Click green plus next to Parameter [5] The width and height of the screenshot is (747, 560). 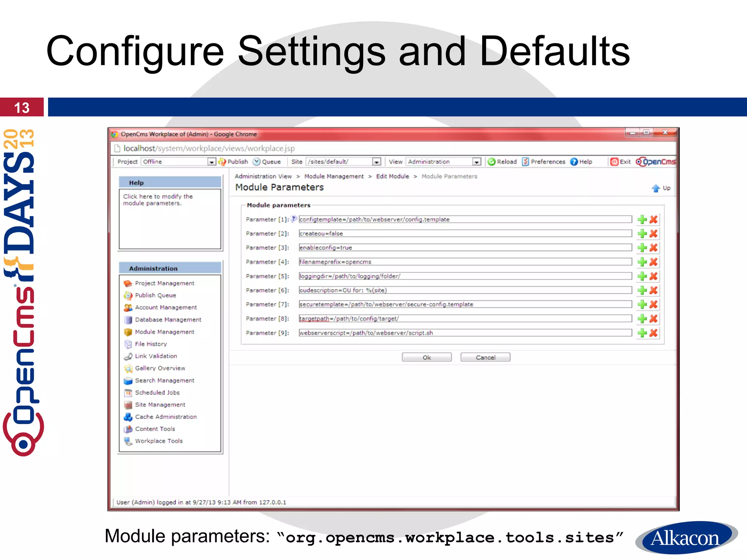(642, 276)
